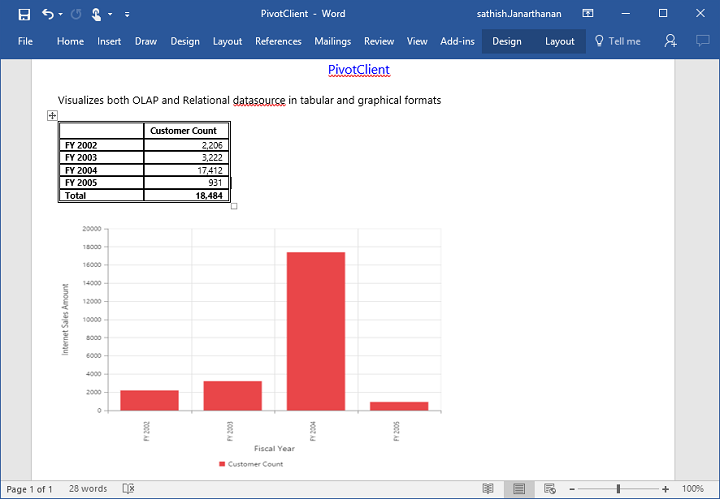Switch to Web Layout view
Screen dimensions: 720x499
click(548, 489)
